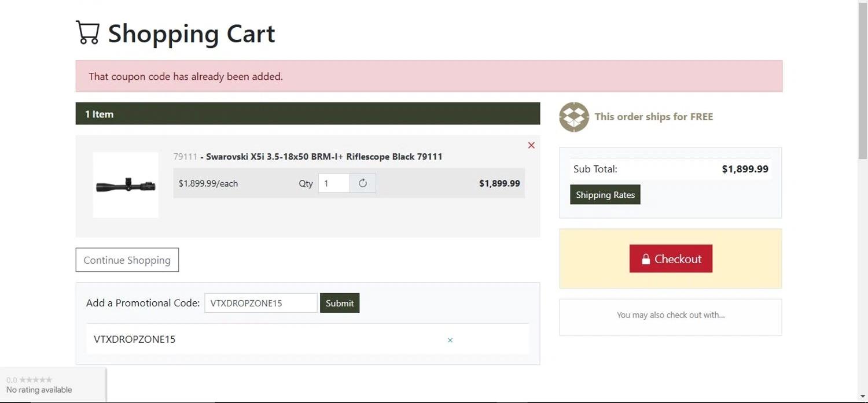Focus the promotional code input field
868x403 pixels.
coord(261,303)
